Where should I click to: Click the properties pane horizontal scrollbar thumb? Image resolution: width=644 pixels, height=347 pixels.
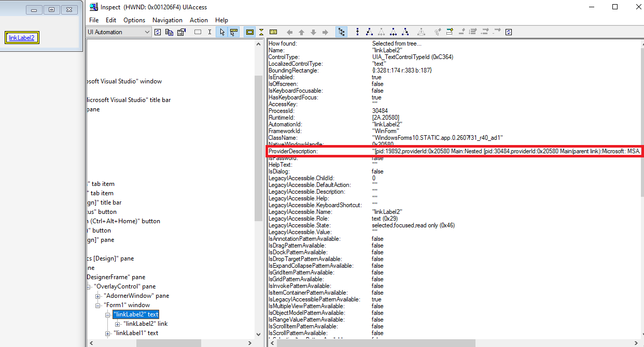pos(375,343)
